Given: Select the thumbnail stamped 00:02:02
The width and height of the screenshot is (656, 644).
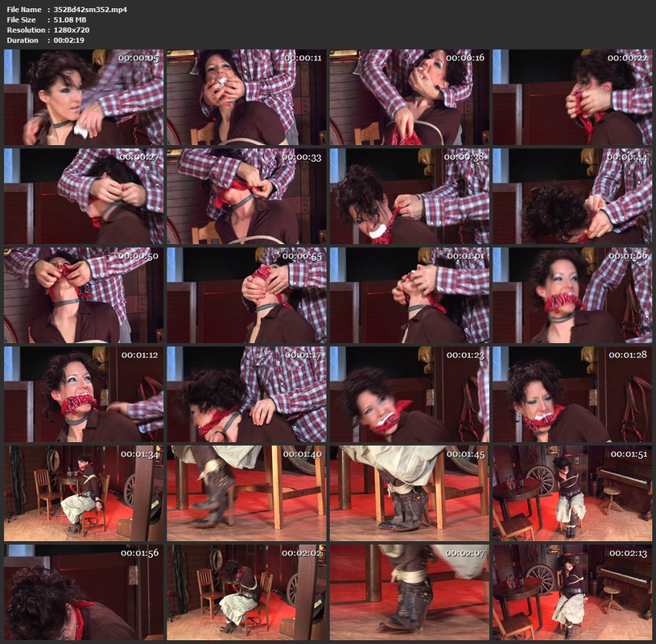Looking at the screenshot, I should (x=246, y=592).
